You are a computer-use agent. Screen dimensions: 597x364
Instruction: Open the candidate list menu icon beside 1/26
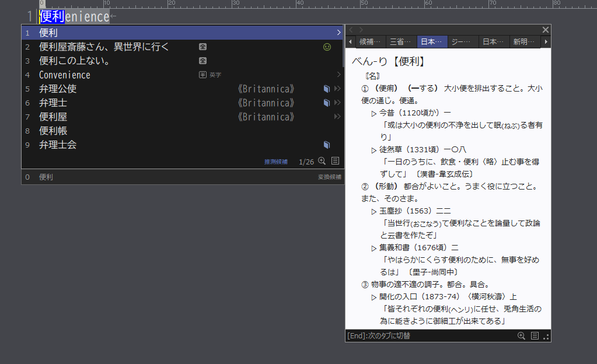click(335, 161)
